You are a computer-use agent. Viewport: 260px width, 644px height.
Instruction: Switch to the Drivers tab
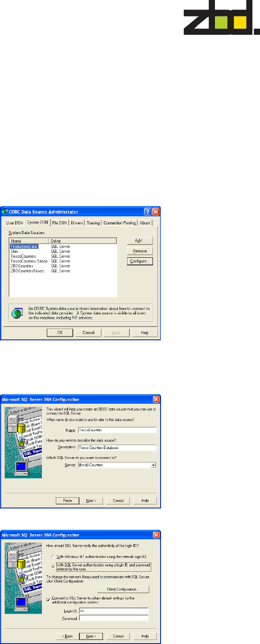(x=76, y=223)
